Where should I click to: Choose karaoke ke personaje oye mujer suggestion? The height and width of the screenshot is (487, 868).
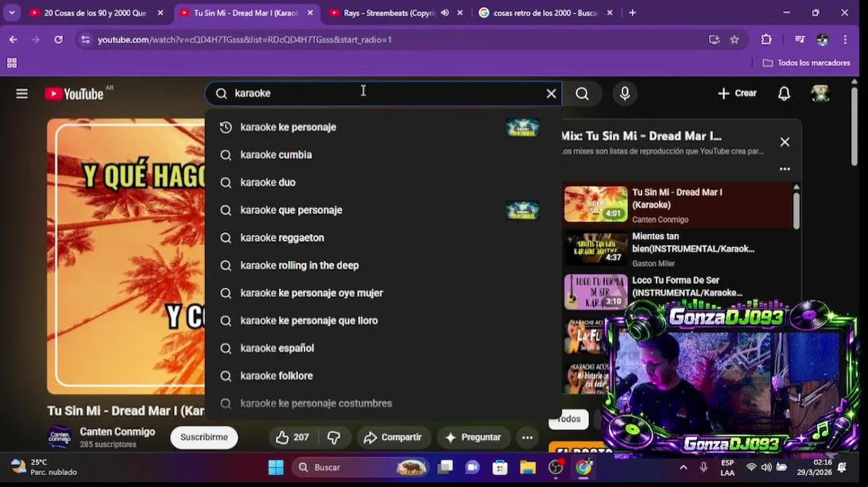point(383,293)
